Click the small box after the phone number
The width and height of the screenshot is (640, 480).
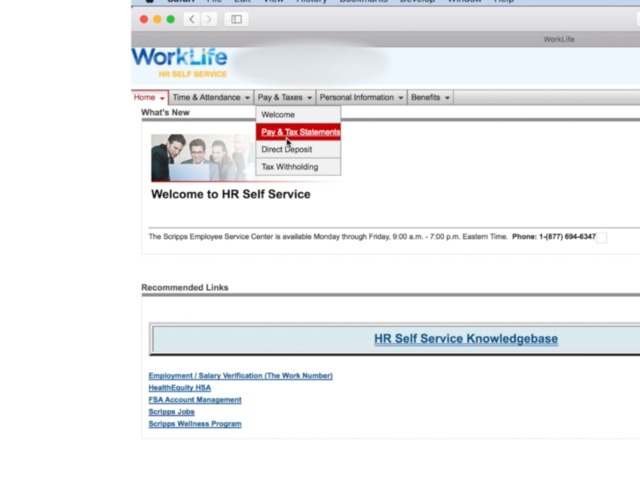coord(601,238)
